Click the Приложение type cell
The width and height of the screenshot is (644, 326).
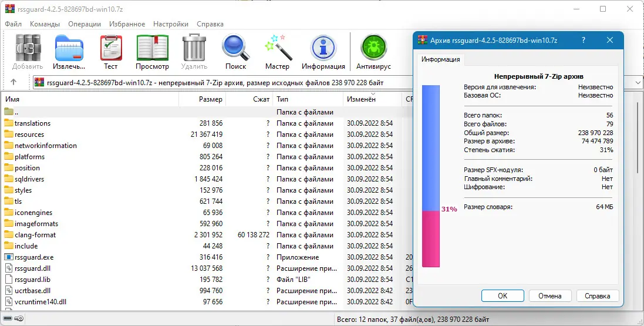pos(298,257)
